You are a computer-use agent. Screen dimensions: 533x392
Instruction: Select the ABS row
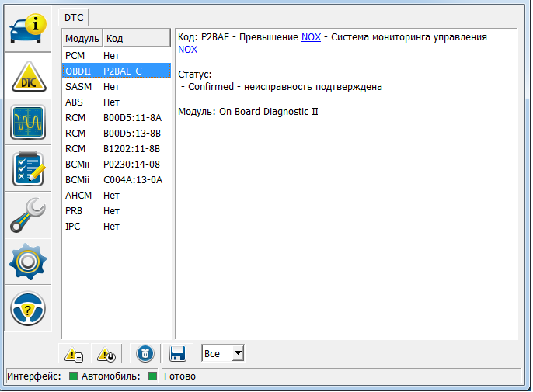(x=117, y=102)
